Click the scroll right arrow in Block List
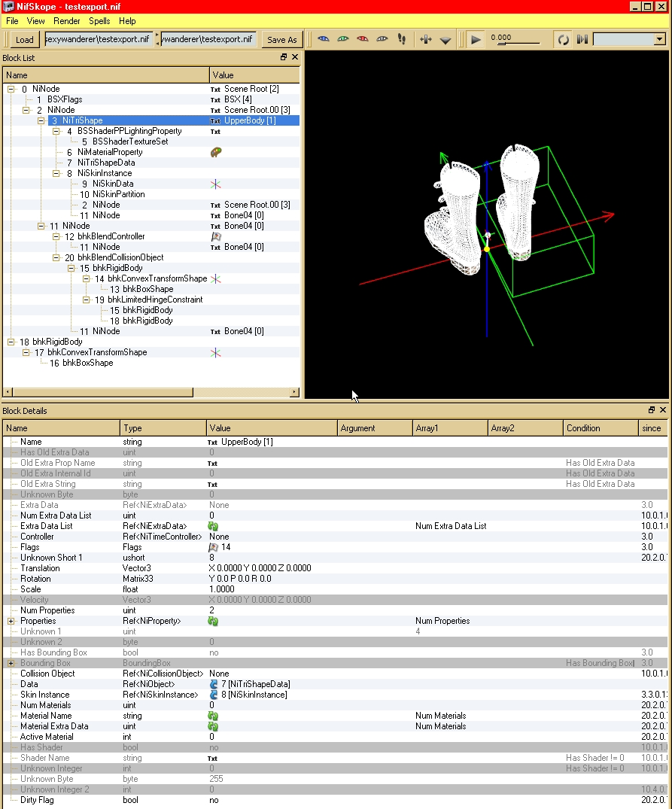Viewport: 672px width, 809px height. click(x=294, y=392)
